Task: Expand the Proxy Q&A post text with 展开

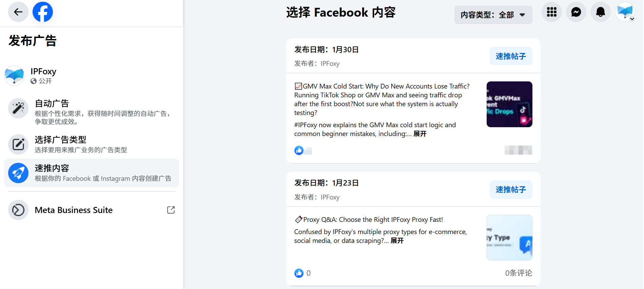Action: (397, 241)
